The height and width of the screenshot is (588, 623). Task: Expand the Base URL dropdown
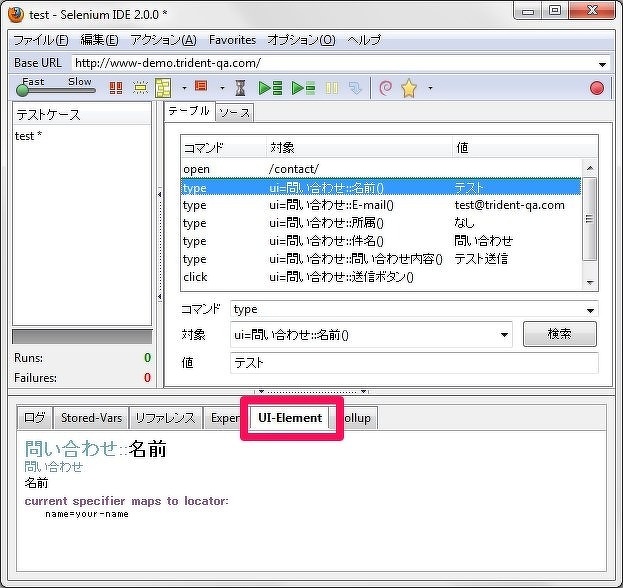click(601, 64)
